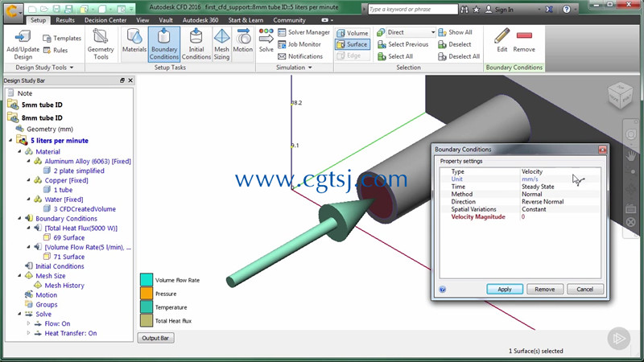
Task: Click the Volume Flow Rate legend swatch
Action: coord(147,280)
